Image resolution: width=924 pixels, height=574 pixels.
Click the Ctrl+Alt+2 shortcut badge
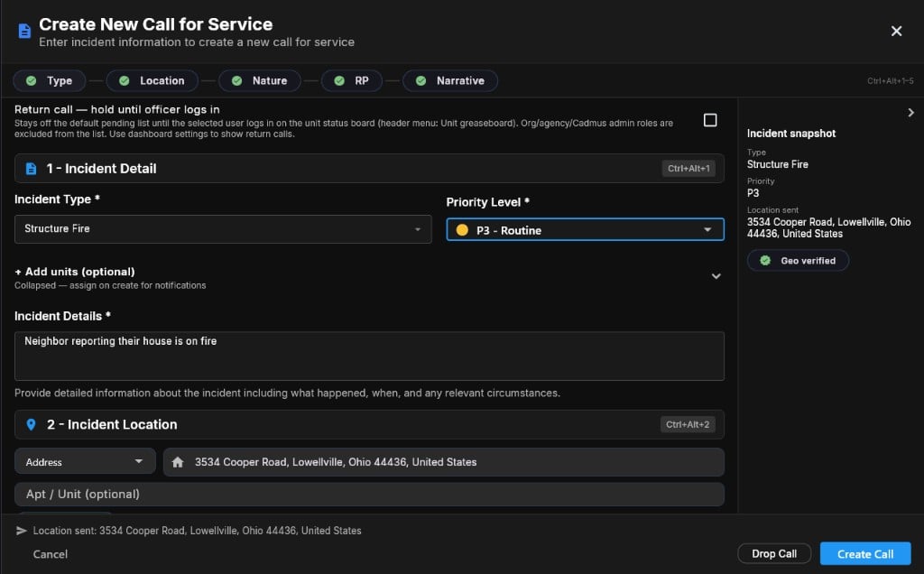tap(688, 424)
